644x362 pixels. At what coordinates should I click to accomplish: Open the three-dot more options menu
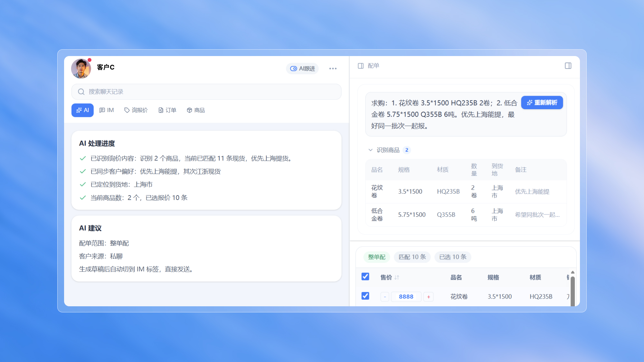(x=333, y=69)
